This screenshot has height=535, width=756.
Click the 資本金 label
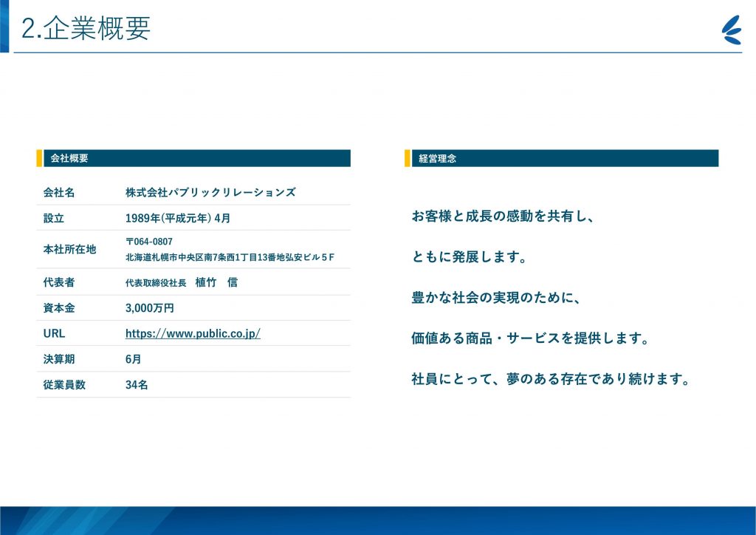(x=59, y=308)
